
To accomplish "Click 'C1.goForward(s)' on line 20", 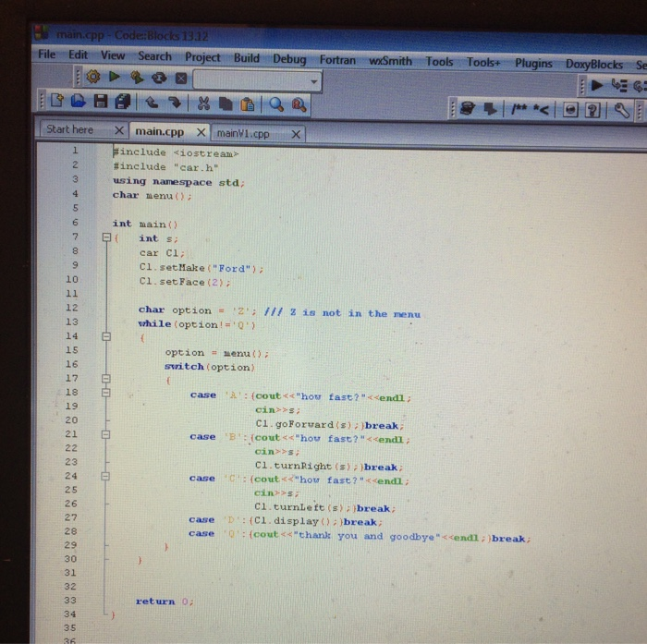I will 303,424.
